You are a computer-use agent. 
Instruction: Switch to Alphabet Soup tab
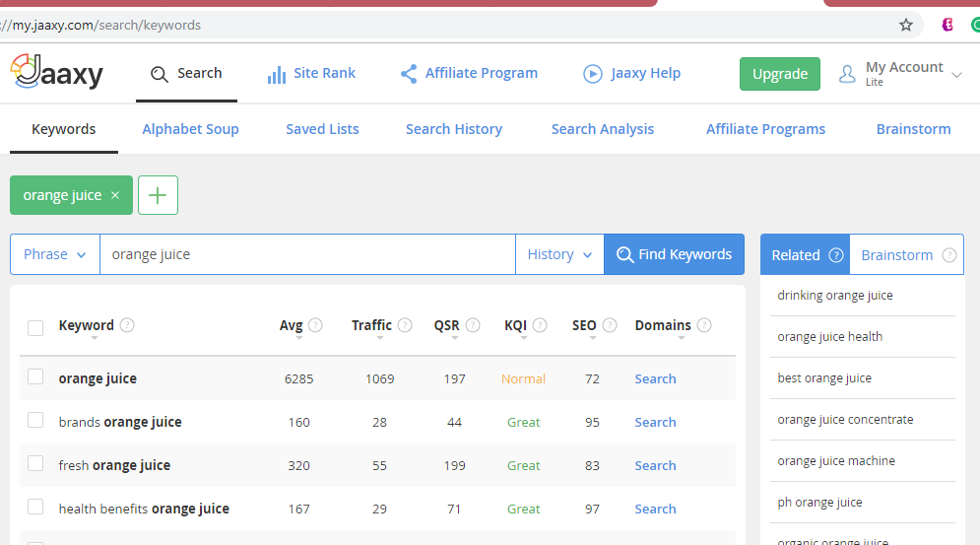191,129
